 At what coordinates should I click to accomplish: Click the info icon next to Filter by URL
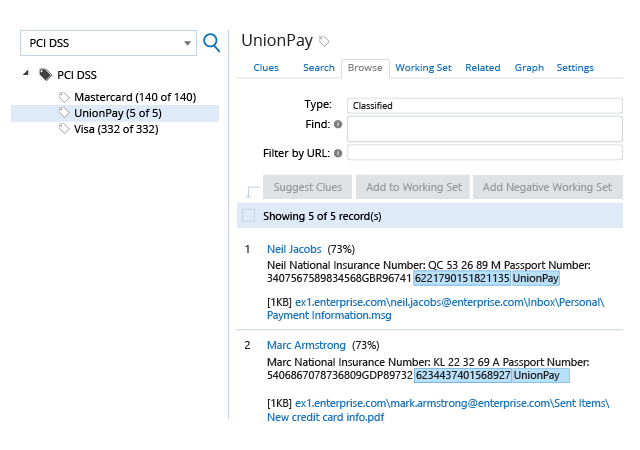point(338,153)
